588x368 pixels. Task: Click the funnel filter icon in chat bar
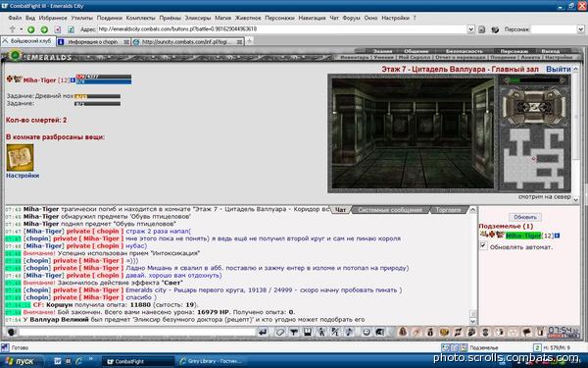[294, 332]
